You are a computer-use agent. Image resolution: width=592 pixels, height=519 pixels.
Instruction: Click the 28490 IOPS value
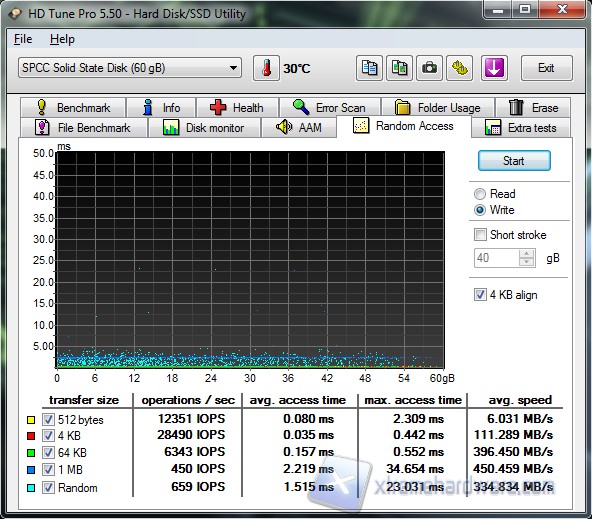(191, 435)
